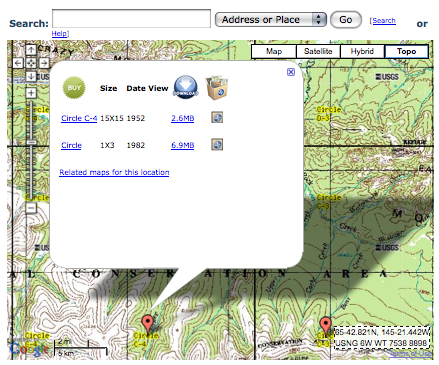
Task: Zoom in with the plus button
Action: coord(31,93)
